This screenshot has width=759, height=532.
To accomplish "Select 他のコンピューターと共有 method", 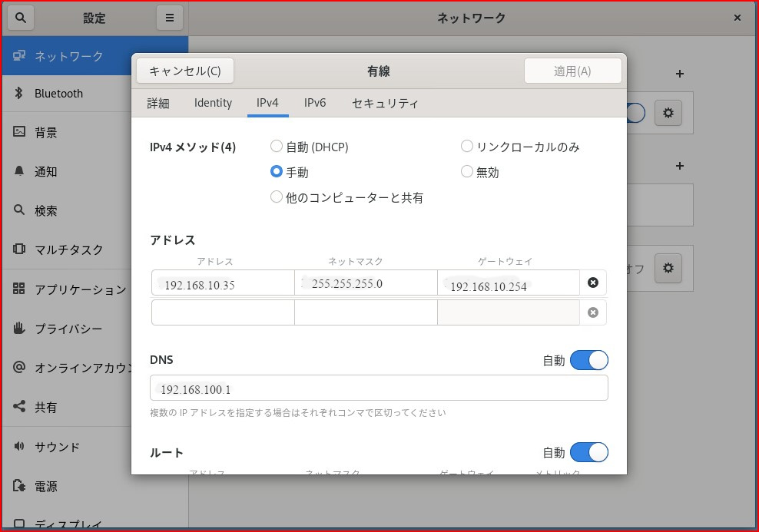I will [x=346, y=197].
